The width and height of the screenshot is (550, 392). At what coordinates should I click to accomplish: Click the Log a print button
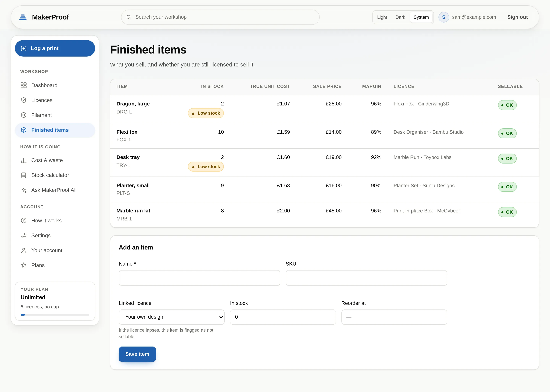55,48
